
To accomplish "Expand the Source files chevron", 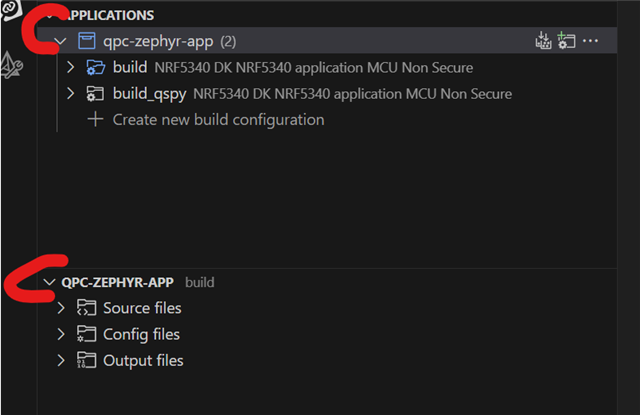I will [x=61, y=308].
